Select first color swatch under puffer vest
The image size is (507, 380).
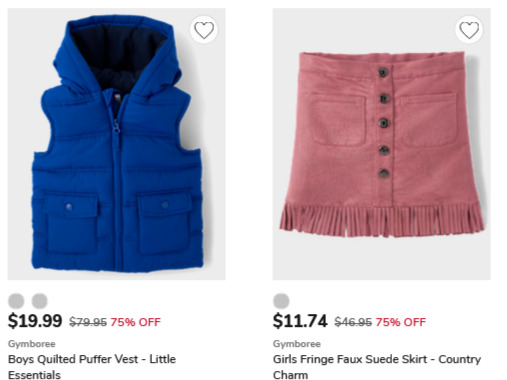click(x=16, y=301)
